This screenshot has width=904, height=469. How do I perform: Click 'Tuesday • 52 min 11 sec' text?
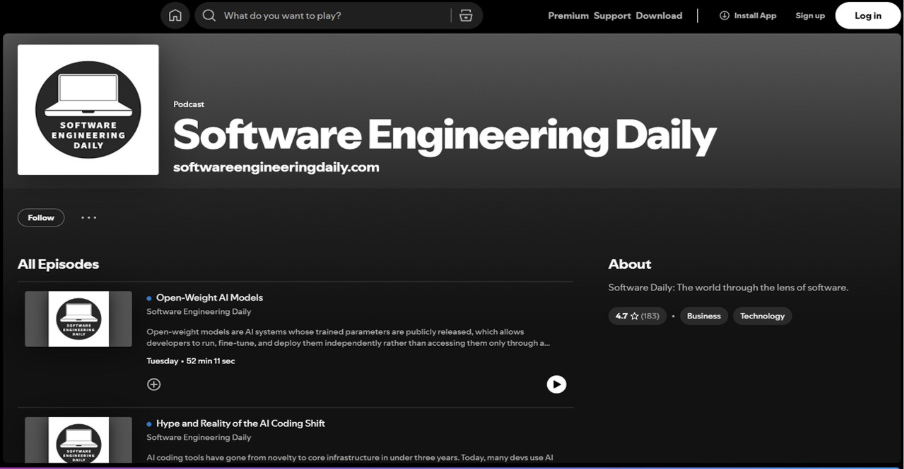tap(191, 361)
